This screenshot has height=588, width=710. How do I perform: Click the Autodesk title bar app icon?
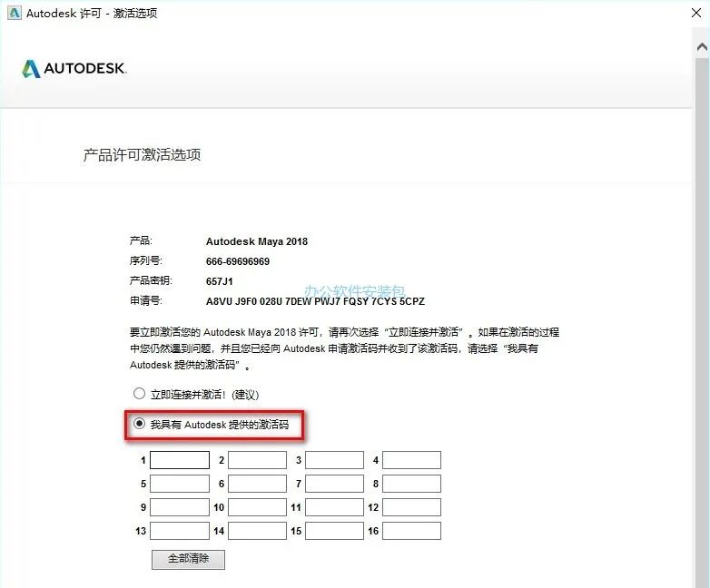[14, 13]
